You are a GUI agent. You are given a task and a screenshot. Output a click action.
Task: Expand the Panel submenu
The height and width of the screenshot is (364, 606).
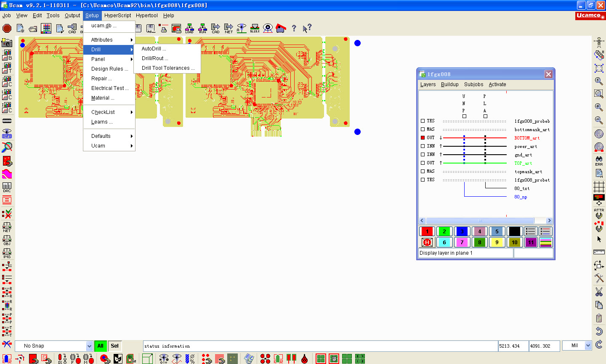109,59
